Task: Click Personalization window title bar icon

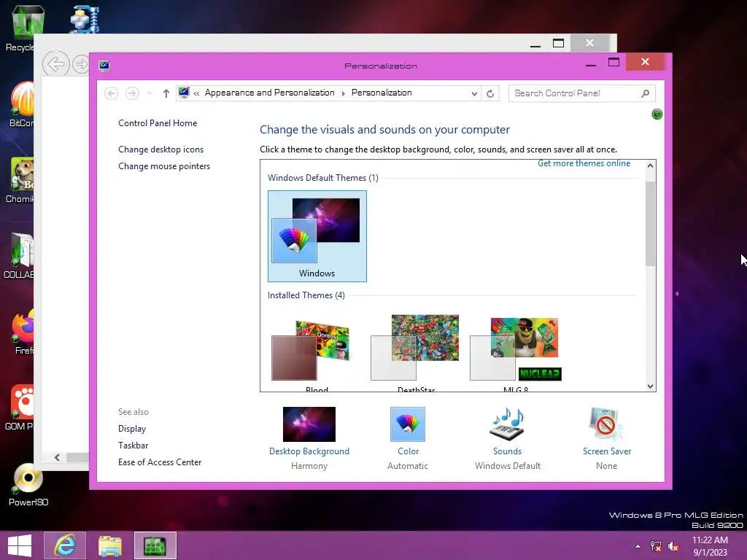Action: (x=104, y=66)
